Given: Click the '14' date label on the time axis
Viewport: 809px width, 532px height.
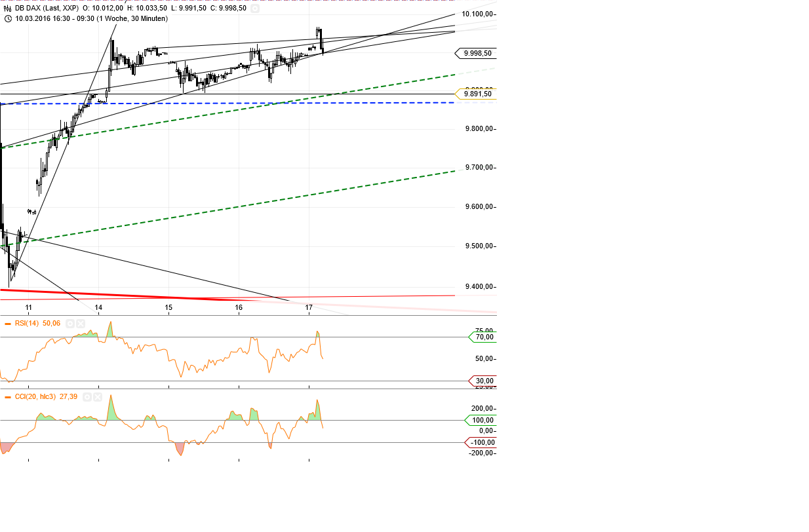Looking at the screenshot, I should tap(100, 307).
